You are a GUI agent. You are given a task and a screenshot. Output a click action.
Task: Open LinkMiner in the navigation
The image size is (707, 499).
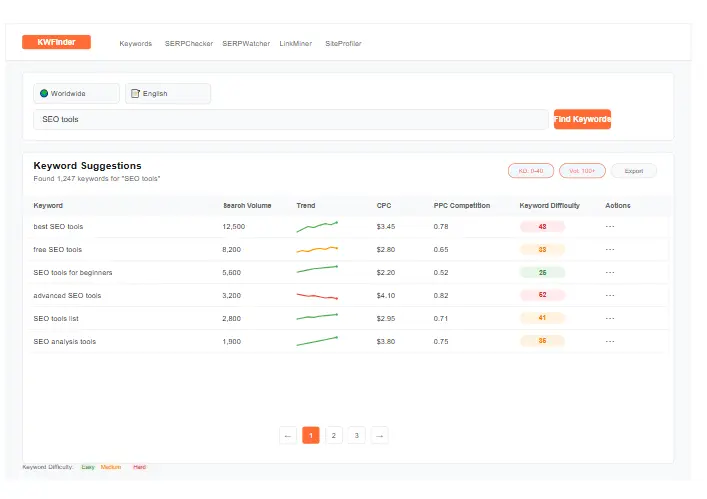click(296, 44)
